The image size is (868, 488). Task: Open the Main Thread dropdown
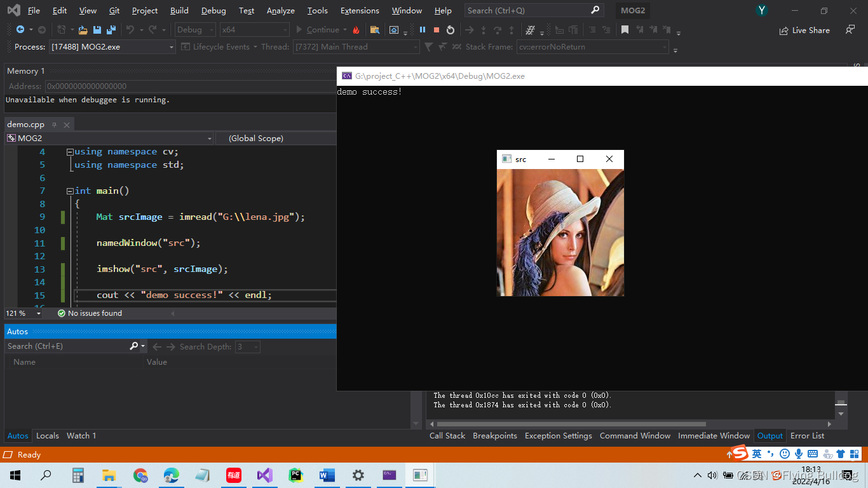pos(356,46)
